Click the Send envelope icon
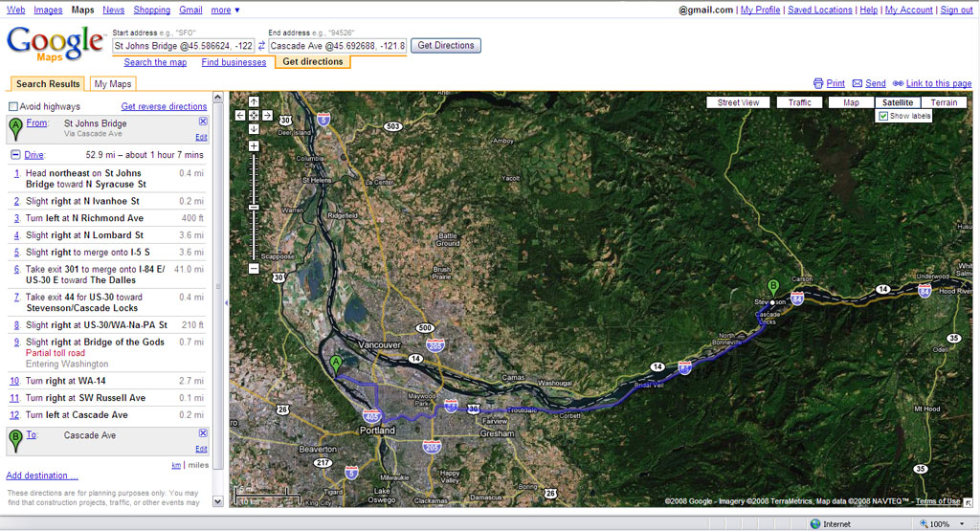This screenshot has height=531, width=980. (x=857, y=84)
